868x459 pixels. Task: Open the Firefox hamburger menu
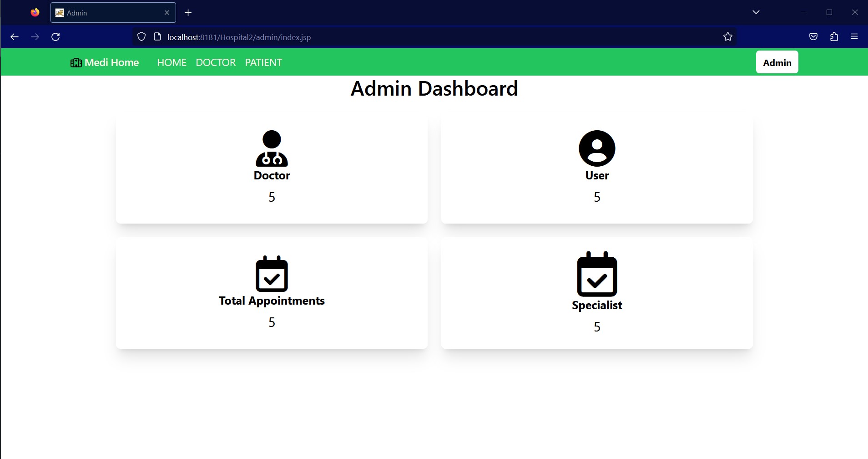click(x=855, y=36)
